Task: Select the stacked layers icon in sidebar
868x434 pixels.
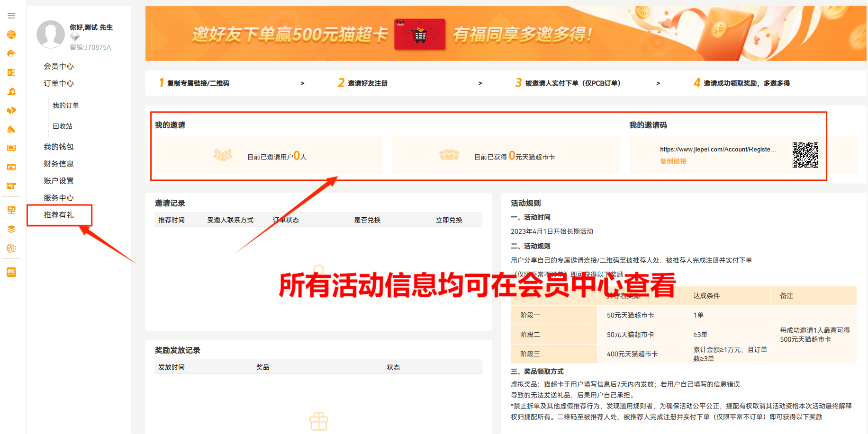Action: click(11, 229)
